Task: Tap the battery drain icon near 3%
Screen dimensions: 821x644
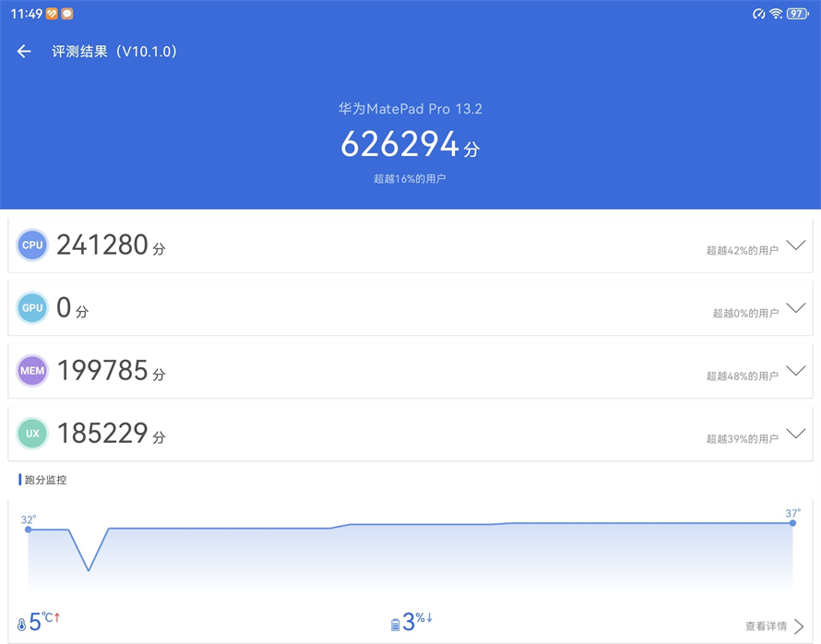Action: (396, 624)
